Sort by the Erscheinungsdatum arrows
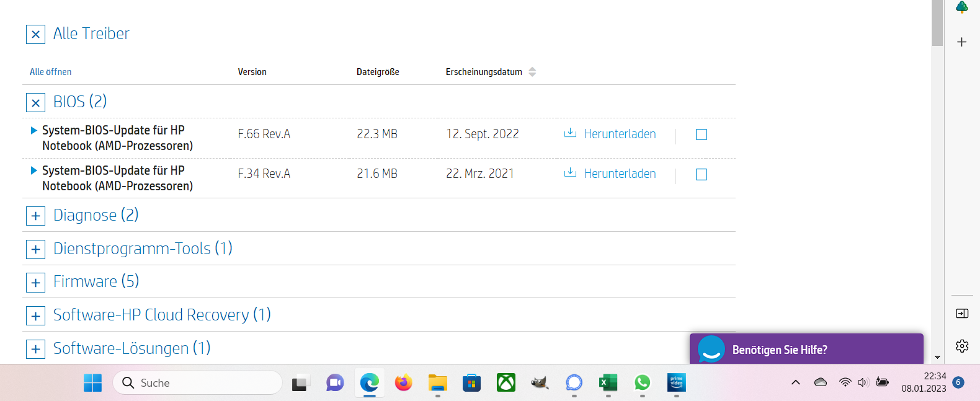 point(532,72)
